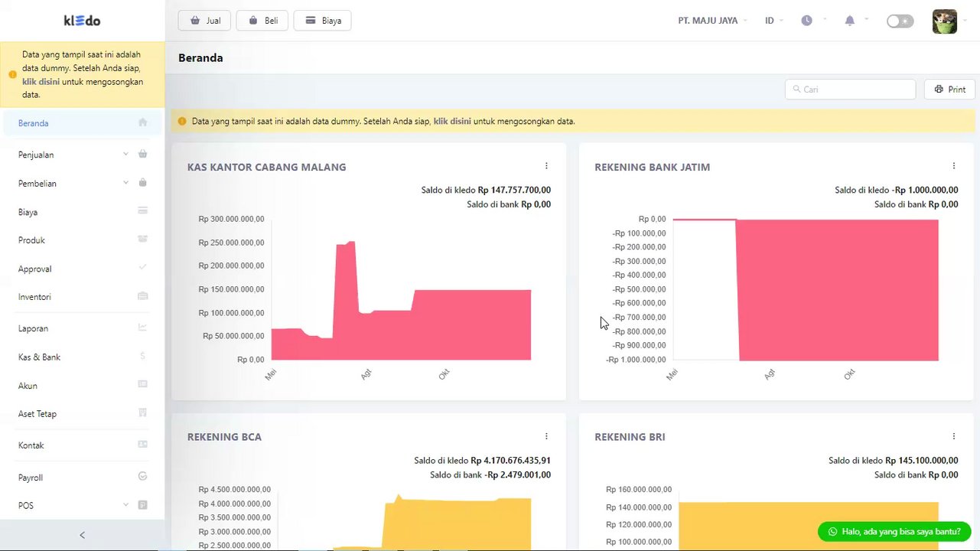Open Rekening BCA card options menu
Image resolution: width=980 pixels, height=551 pixels.
pos(546,436)
